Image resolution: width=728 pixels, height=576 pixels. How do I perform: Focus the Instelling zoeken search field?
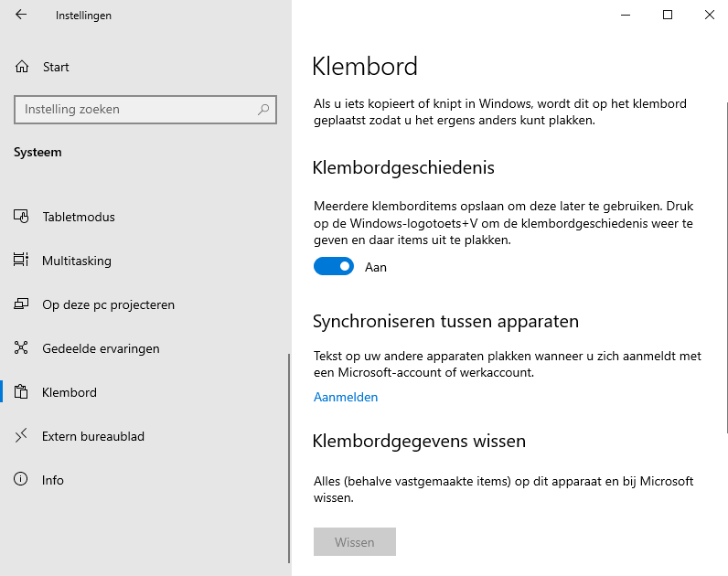(x=137, y=110)
